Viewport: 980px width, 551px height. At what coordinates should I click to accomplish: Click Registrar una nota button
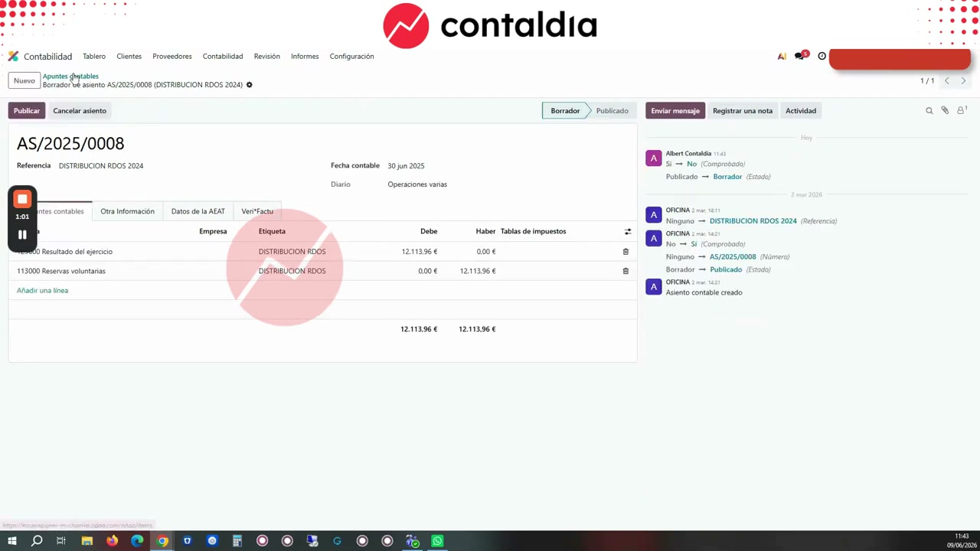(x=743, y=111)
